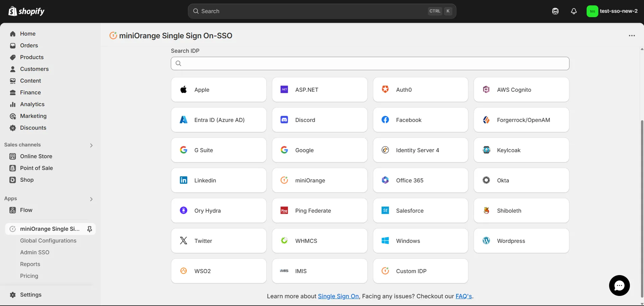Screen dimensions: 644x306
Task: Click the page's vertical scrollbar
Action: click(x=642, y=208)
